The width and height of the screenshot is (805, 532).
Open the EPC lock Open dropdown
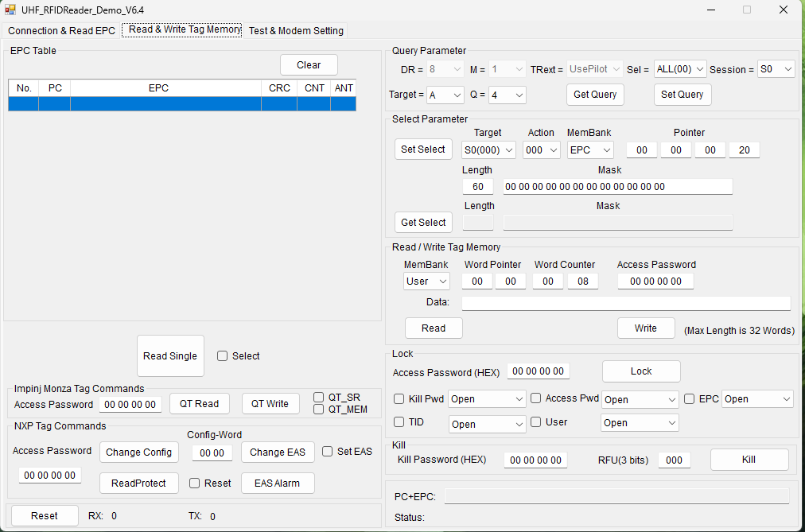click(757, 399)
